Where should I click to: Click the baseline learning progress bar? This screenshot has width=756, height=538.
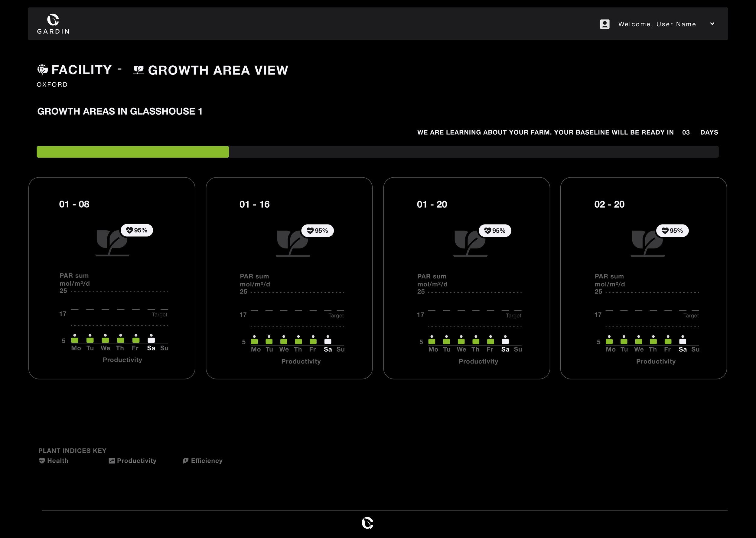pyautogui.click(x=377, y=152)
